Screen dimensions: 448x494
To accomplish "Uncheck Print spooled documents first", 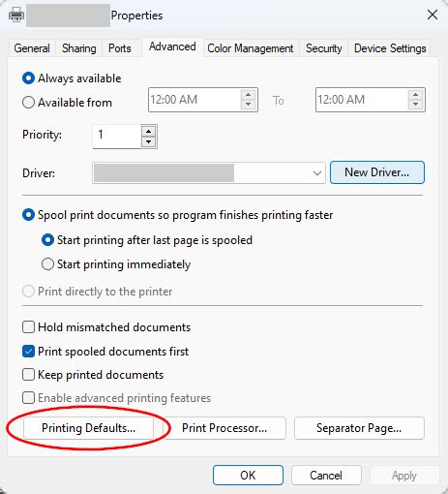I will click(28, 352).
